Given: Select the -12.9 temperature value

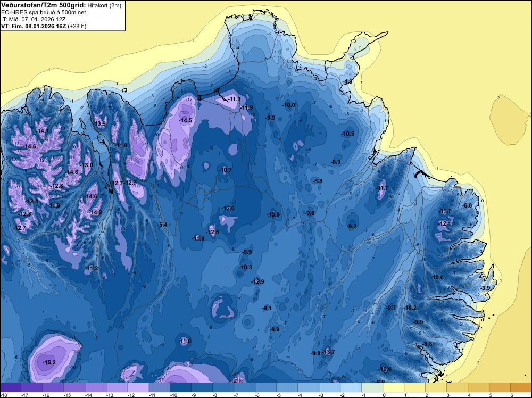Looking at the screenshot, I should [257, 281].
